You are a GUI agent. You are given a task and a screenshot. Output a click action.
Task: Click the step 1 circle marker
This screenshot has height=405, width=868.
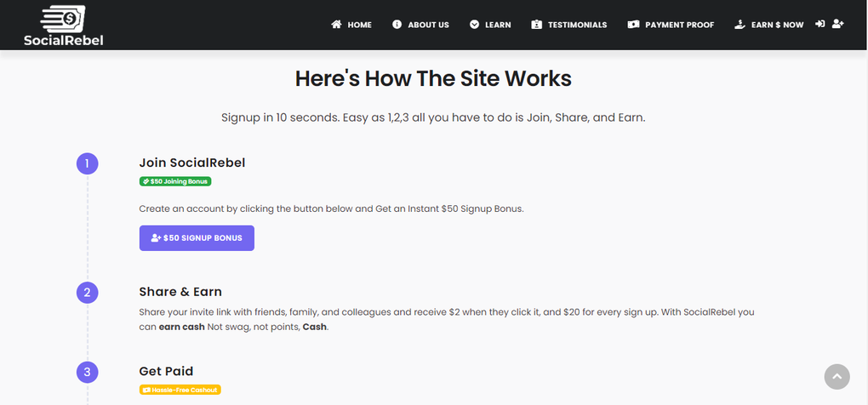click(87, 163)
